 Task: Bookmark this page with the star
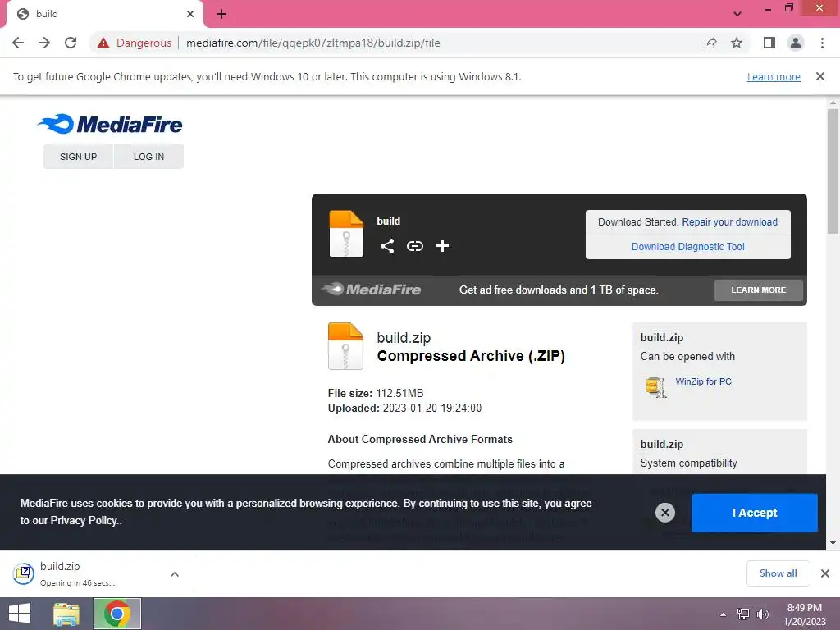737,43
